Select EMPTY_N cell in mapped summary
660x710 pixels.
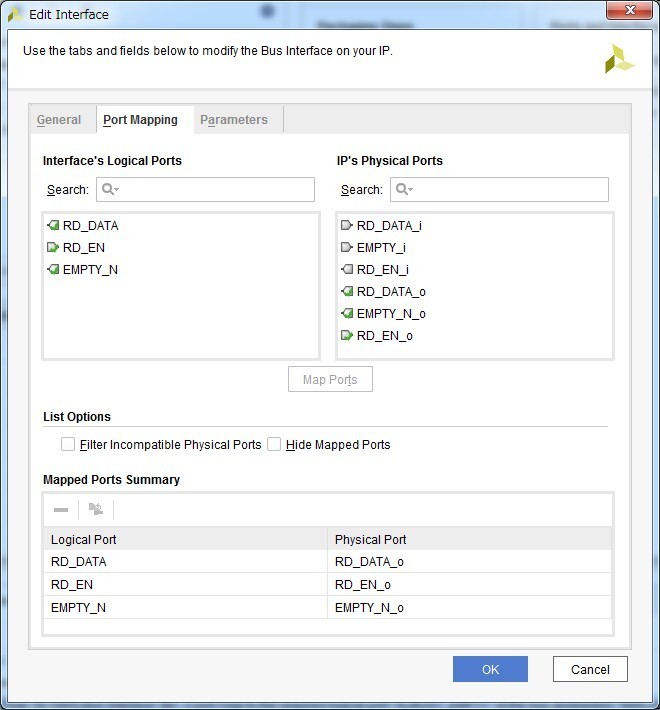pyautogui.click(x=186, y=607)
